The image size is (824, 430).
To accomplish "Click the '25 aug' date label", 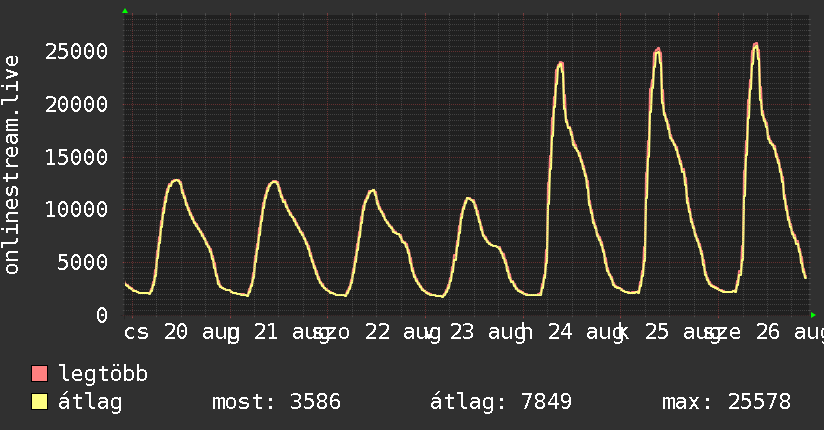I will coord(682,332).
